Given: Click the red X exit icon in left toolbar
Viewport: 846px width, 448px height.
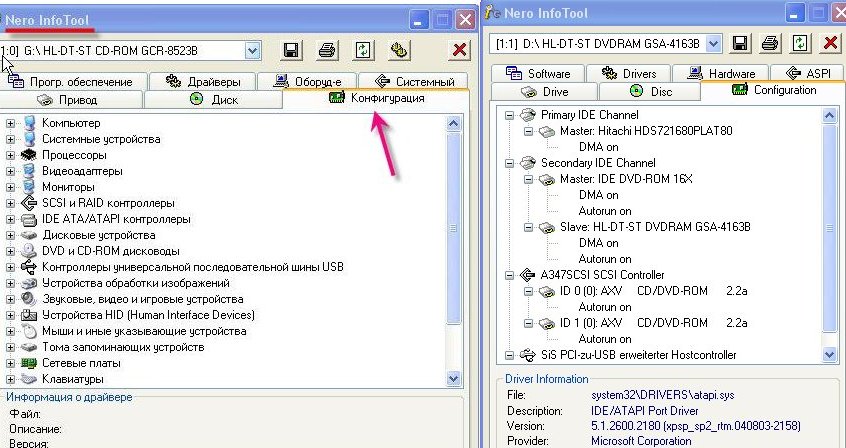Looking at the screenshot, I should (460, 50).
